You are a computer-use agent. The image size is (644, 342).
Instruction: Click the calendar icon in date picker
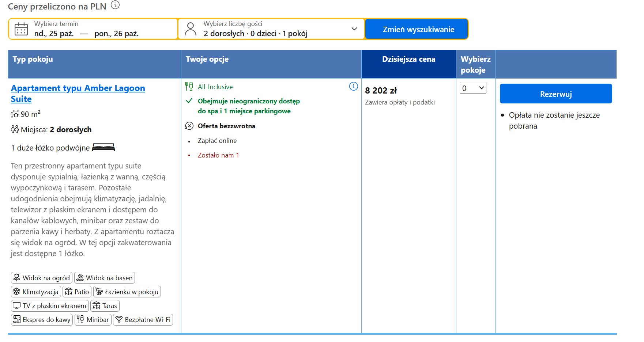(21, 29)
